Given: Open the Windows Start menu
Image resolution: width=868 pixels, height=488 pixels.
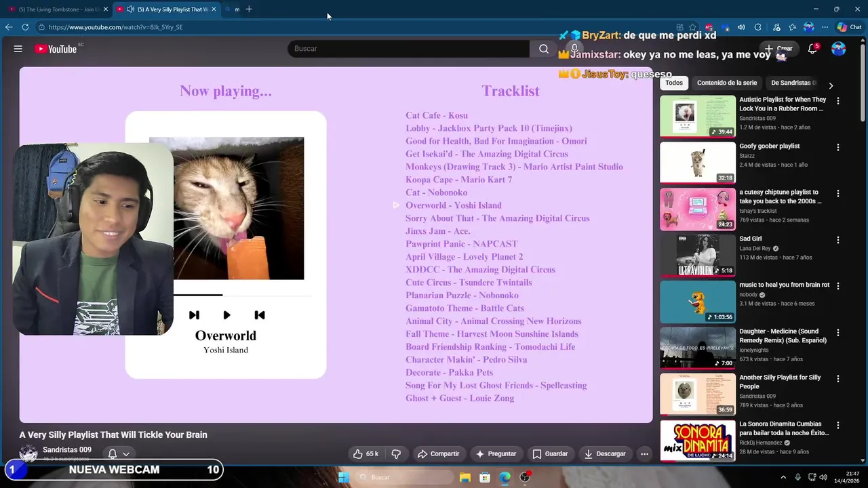Looking at the screenshot, I should click(344, 477).
